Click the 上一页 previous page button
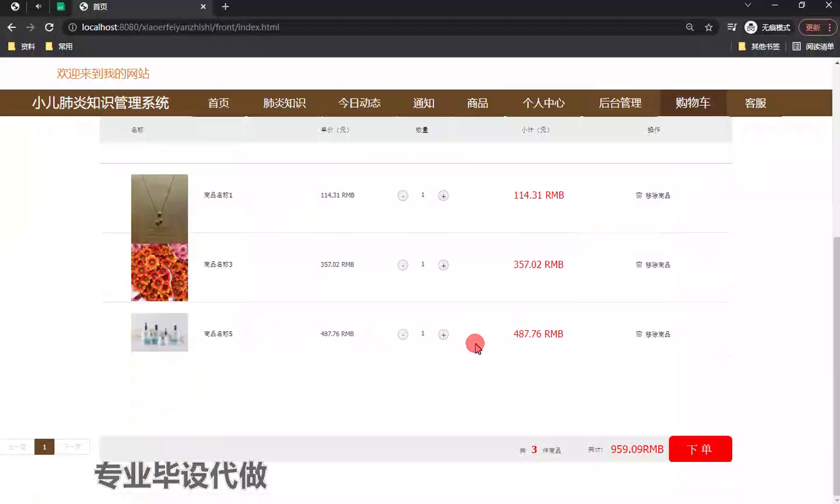 click(17, 447)
